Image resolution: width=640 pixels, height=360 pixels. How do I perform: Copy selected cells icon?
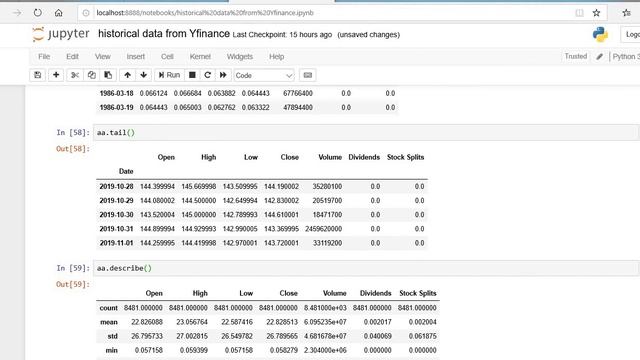91,75
